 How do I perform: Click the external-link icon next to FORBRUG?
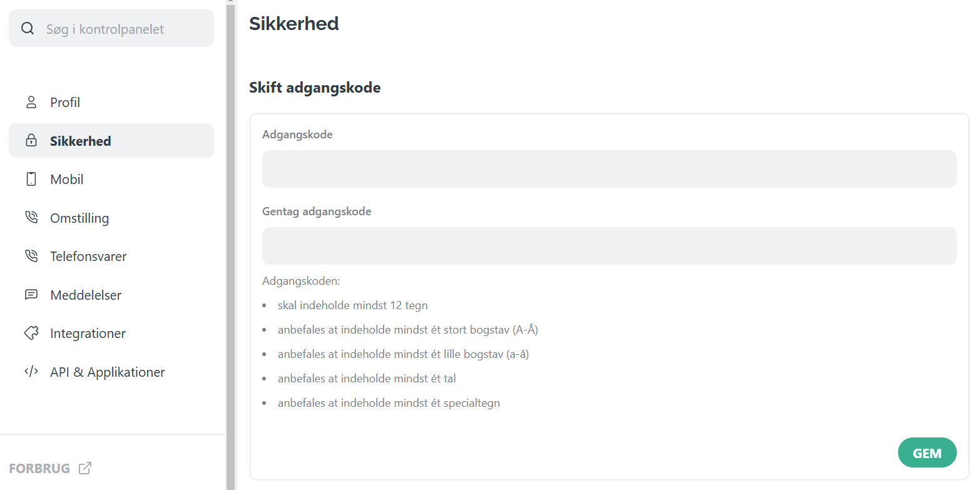(85, 467)
